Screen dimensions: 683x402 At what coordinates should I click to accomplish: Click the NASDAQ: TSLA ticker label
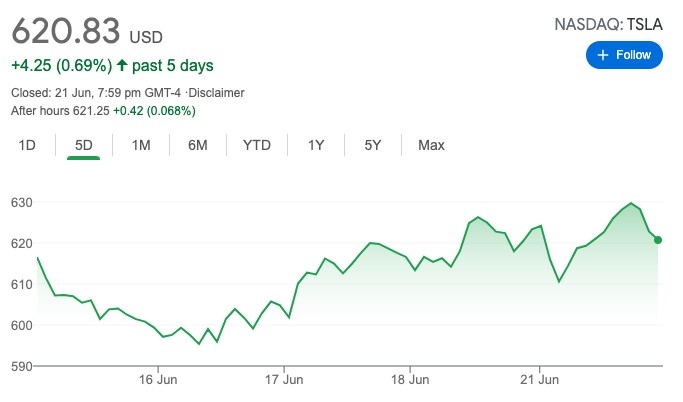(x=609, y=24)
